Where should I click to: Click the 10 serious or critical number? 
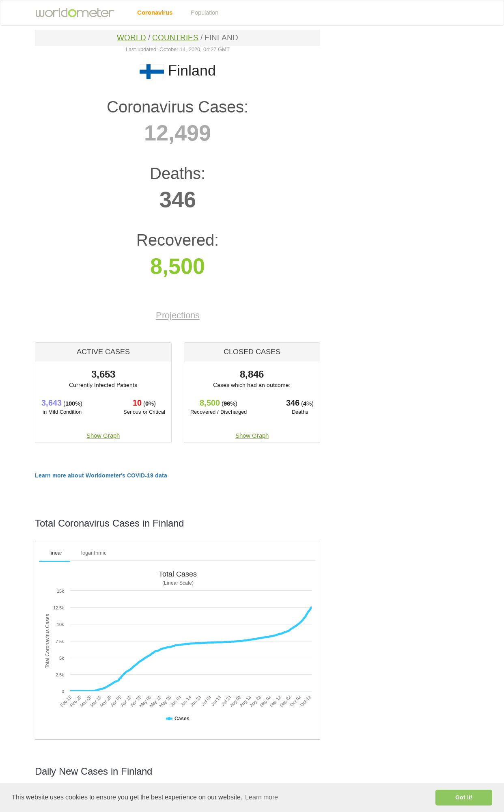[x=137, y=403]
